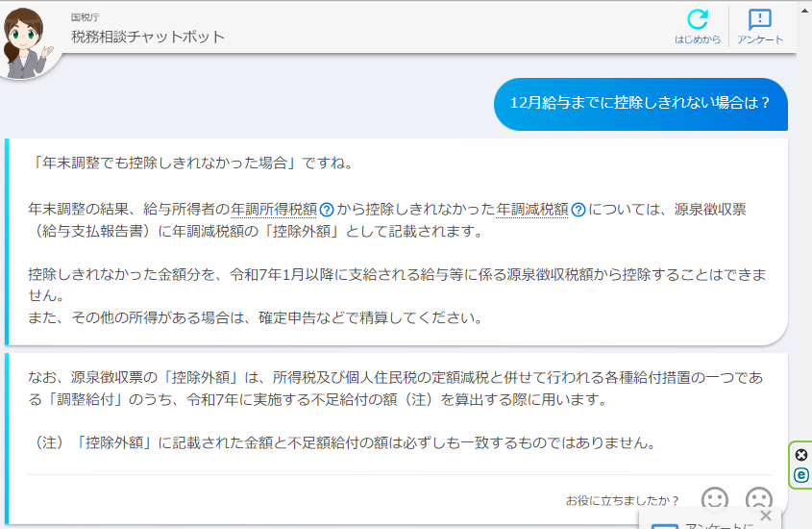Click the 年調減税額 term link
Image resolution: width=812 pixels, height=529 pixels.
(532, 210)
